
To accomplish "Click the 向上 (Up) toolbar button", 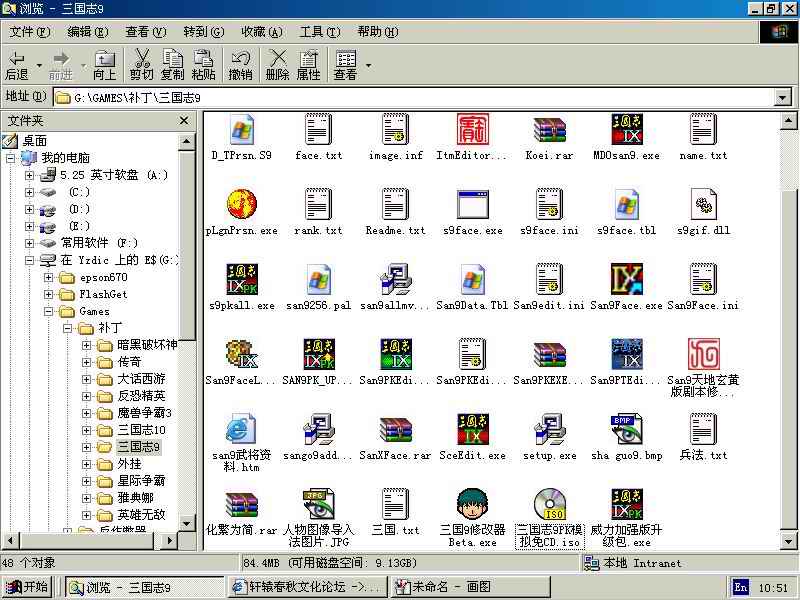I will coord(104,65).
